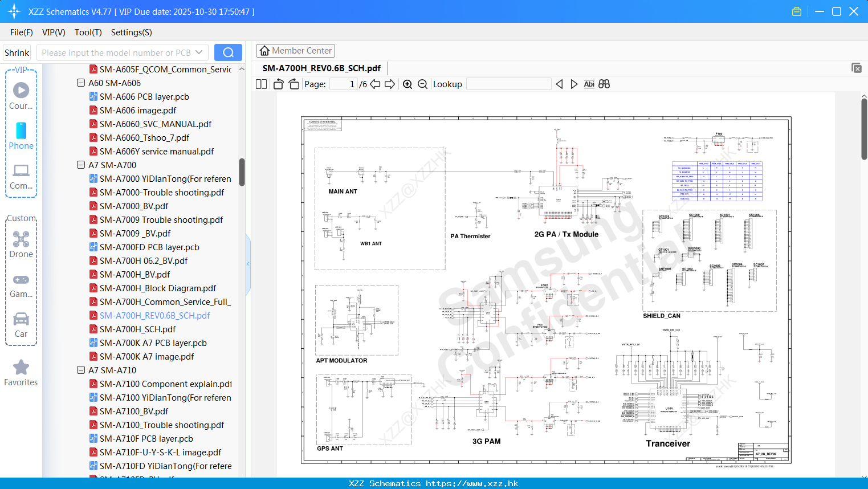Screen dimensions: 868x489
Task: Click the blue search button
Action: coord(228,52)
